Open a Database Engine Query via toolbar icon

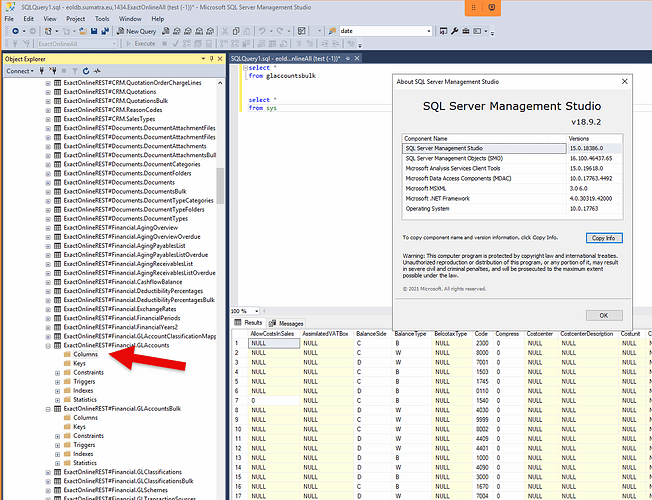coord(166,31)
